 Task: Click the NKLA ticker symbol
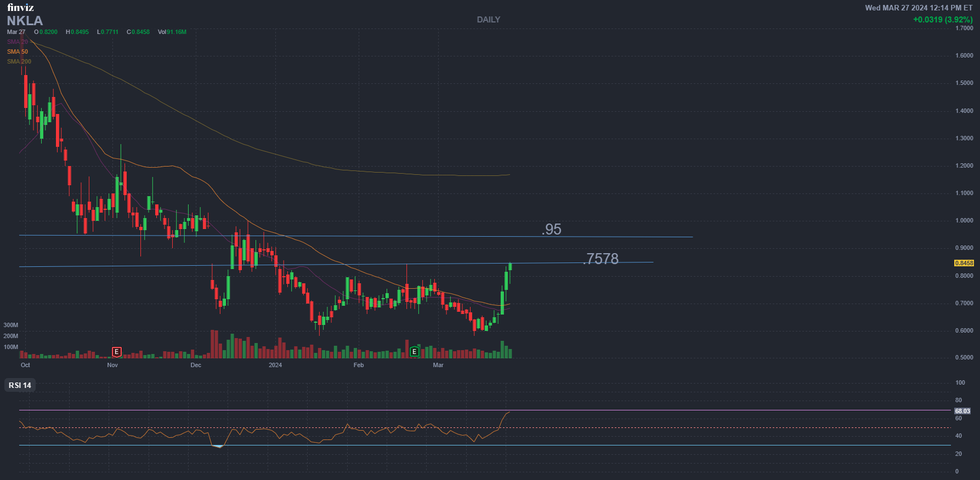click(x=25, y=21)
